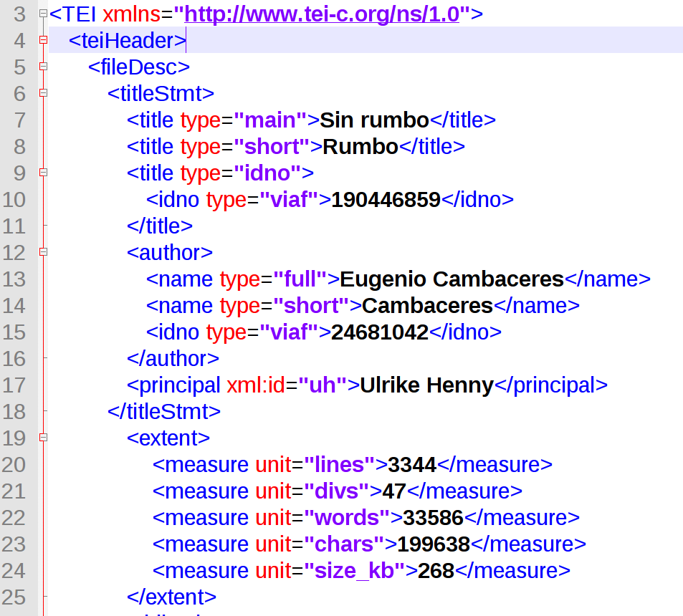Collapse the titleStmt block on line 6
The width and height of the screenshot is (683, 616).
click(44, 93)
